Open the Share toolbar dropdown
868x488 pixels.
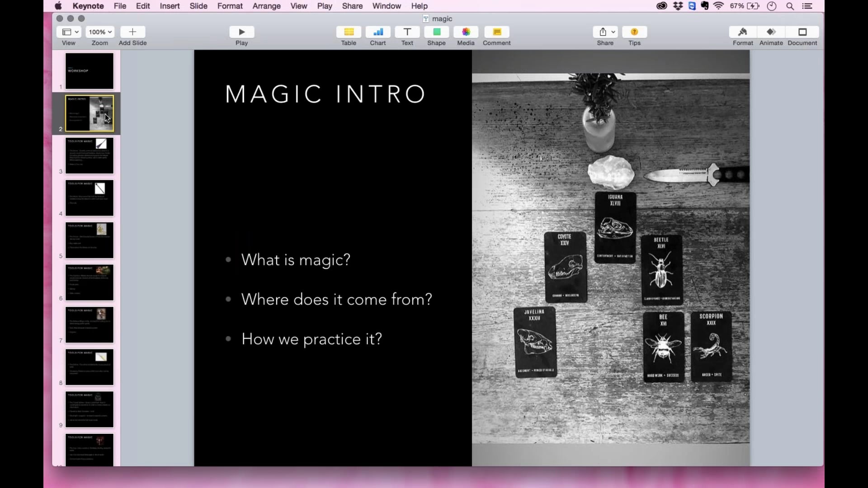click(x=605, y=32)
